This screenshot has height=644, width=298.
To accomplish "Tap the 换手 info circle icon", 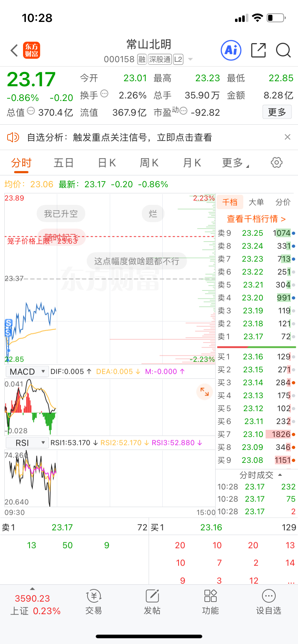I will 104,94.
